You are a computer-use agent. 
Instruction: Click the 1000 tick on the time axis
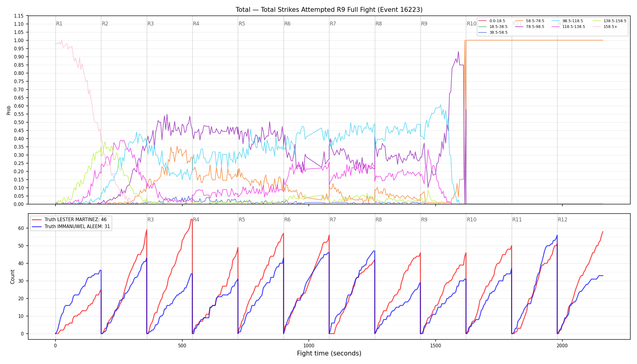coord(309,345)
